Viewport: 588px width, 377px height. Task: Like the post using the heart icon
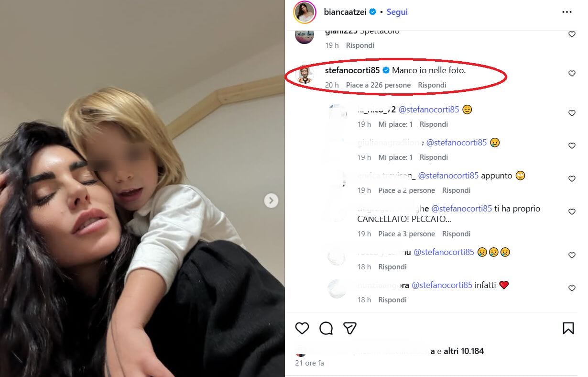tap(302, 328)
